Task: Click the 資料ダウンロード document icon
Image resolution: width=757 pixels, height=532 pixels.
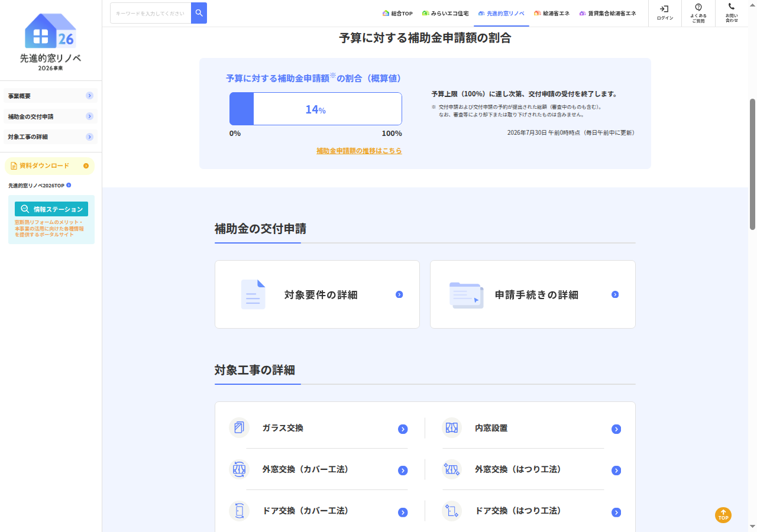Action: pyautogui.click(x=14, y=166)
